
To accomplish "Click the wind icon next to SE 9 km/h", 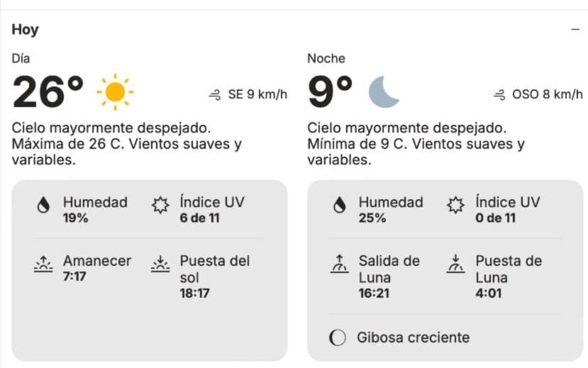I will click(x=215, y=95).
